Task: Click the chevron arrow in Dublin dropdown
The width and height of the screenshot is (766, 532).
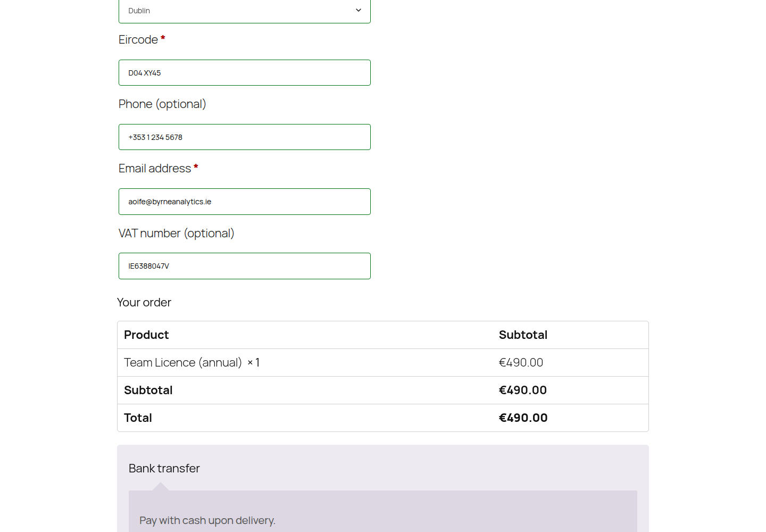Action: click(359, 10)
